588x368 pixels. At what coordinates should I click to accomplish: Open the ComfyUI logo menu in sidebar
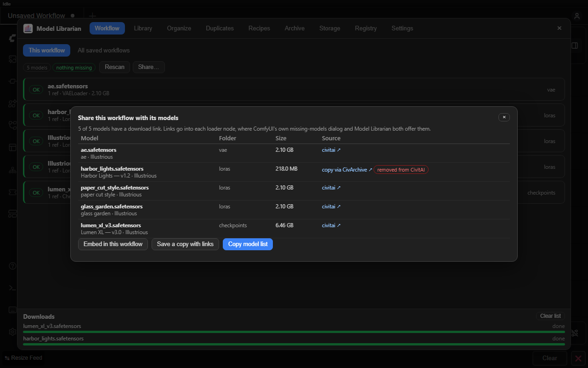click(x=12, y=39)
